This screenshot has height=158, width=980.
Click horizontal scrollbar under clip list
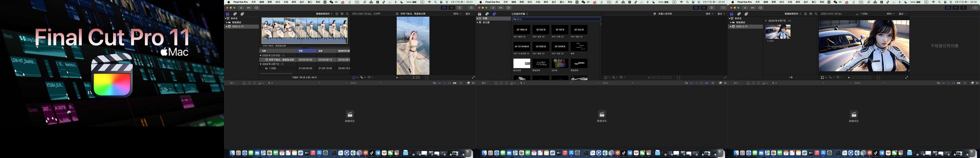(x=276, y=73)
